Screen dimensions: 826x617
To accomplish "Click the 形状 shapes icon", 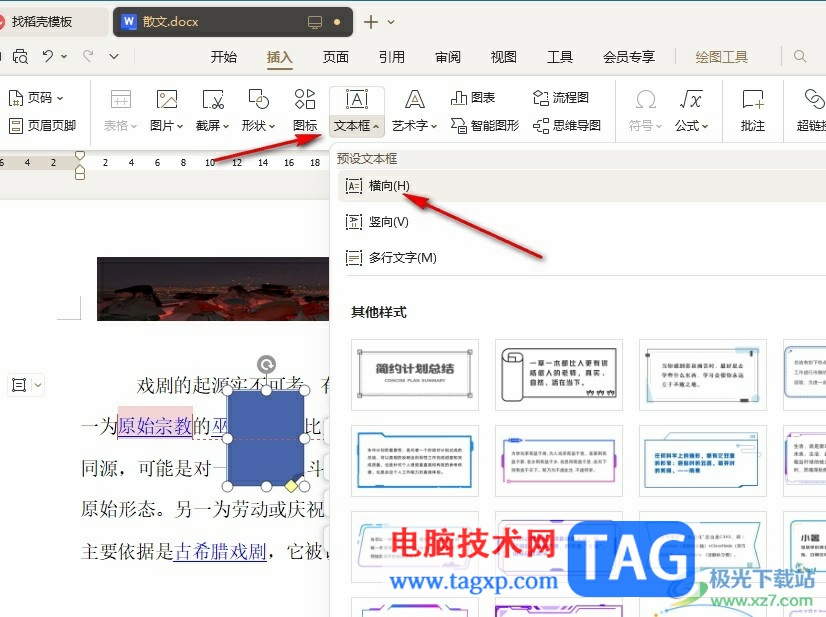I will 258,99.
